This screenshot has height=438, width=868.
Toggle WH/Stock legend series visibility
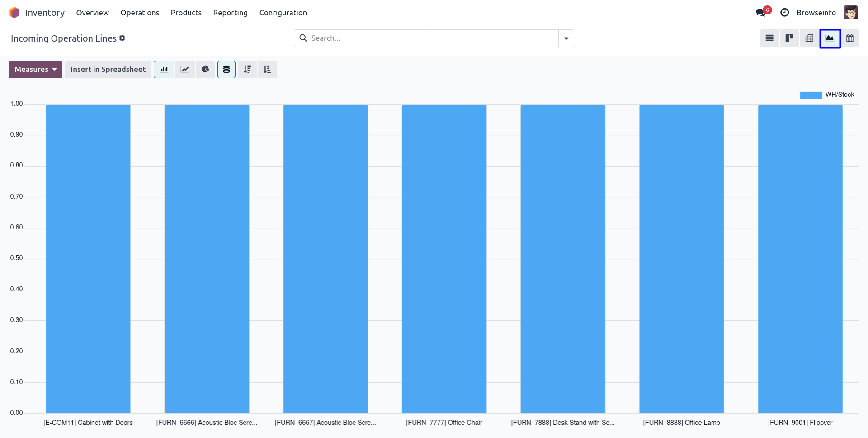pos(826,95)
